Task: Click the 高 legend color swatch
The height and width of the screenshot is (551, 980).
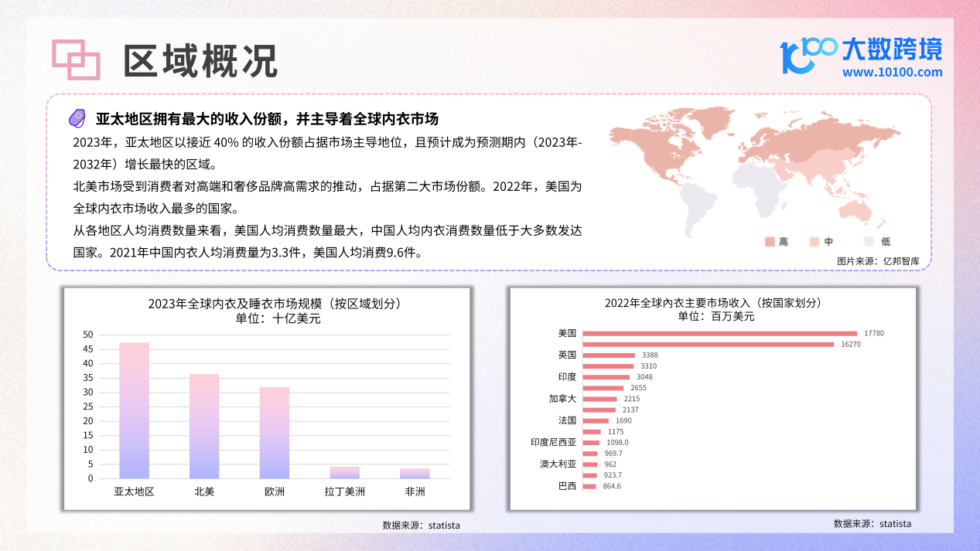Action: (x=770, y=242)
